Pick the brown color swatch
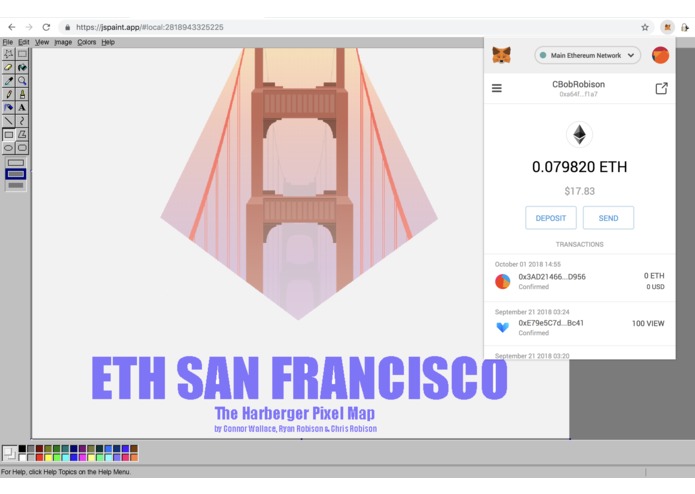 (x=134, y=449)
